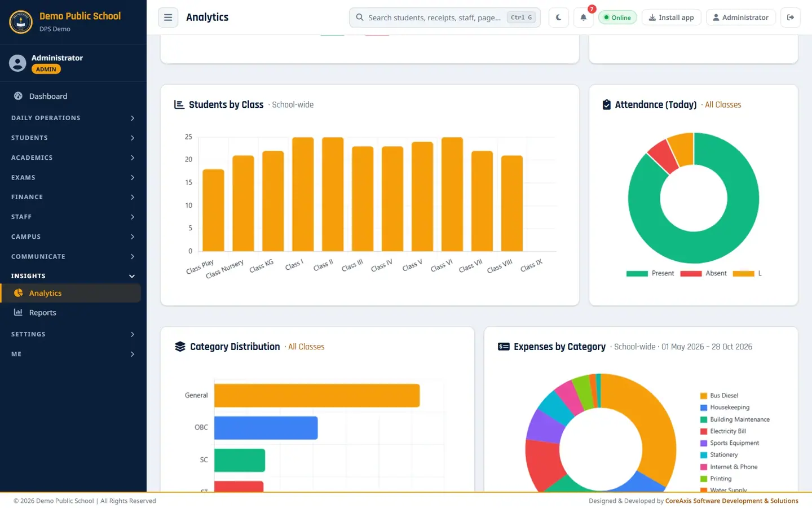Click the Category Distribution layers icon
812x508 pixels.
click(180, 347)
